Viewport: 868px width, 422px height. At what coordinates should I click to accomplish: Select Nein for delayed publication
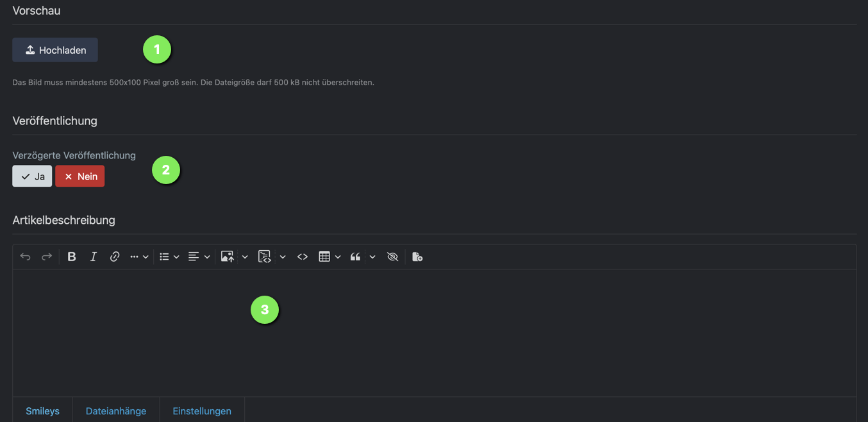[x=80, y=176]
